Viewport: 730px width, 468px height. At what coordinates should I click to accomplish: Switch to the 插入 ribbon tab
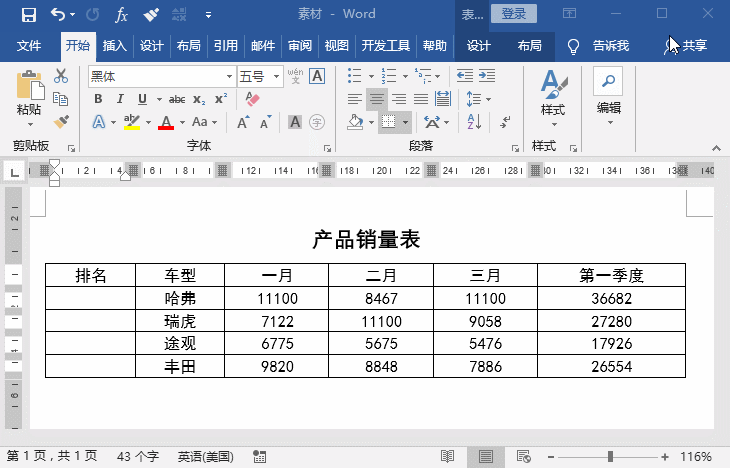click(x=115, y=46)
